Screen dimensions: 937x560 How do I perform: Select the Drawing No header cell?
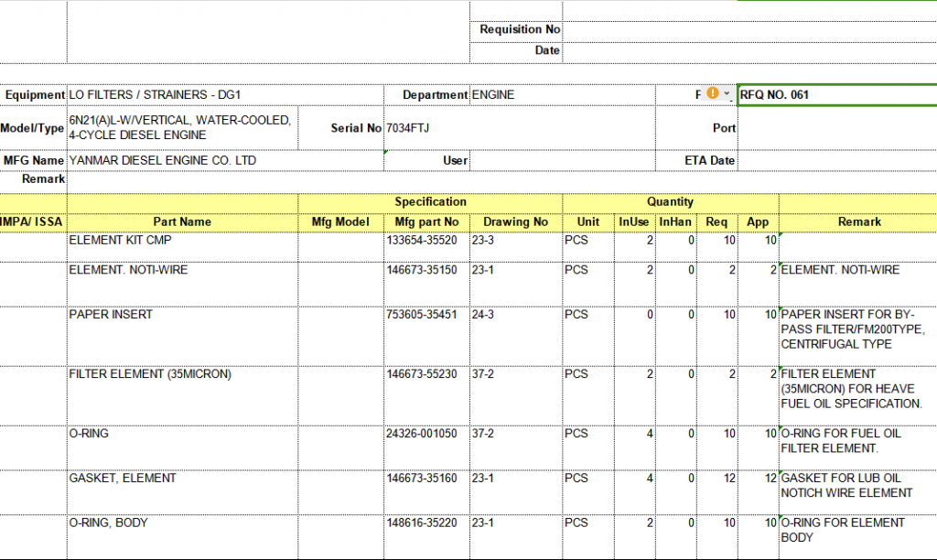pyautogui.click(x=515, y=222)
